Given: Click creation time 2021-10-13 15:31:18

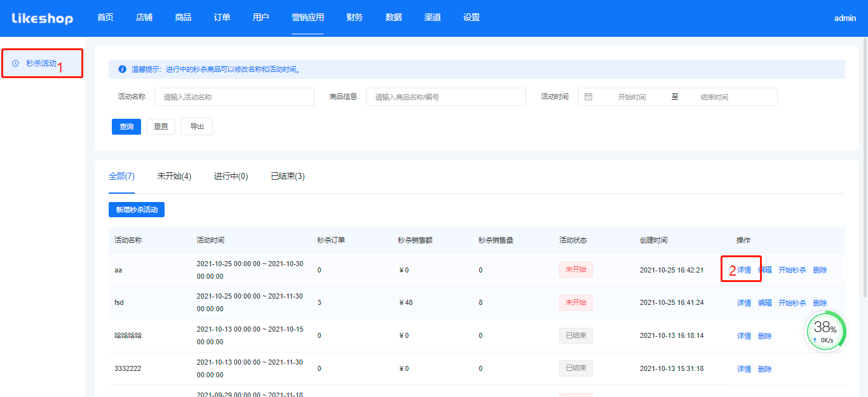Looking at the screenshot, I should point(672,369).
